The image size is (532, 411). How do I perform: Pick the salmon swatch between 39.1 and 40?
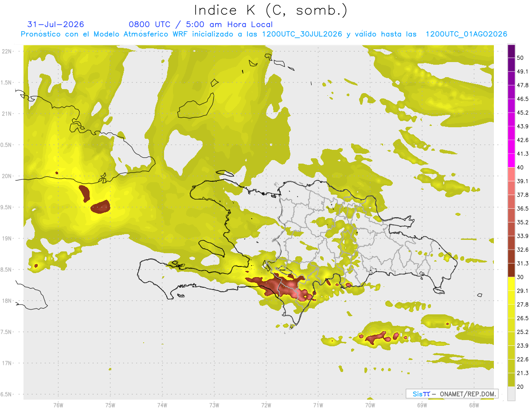pyautogui.click(x=511, y=174)
